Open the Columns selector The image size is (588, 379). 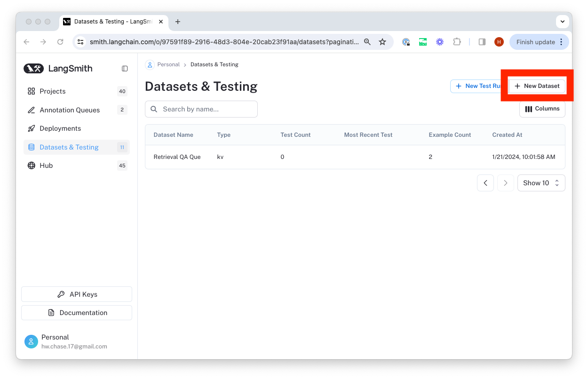[542, 109]
